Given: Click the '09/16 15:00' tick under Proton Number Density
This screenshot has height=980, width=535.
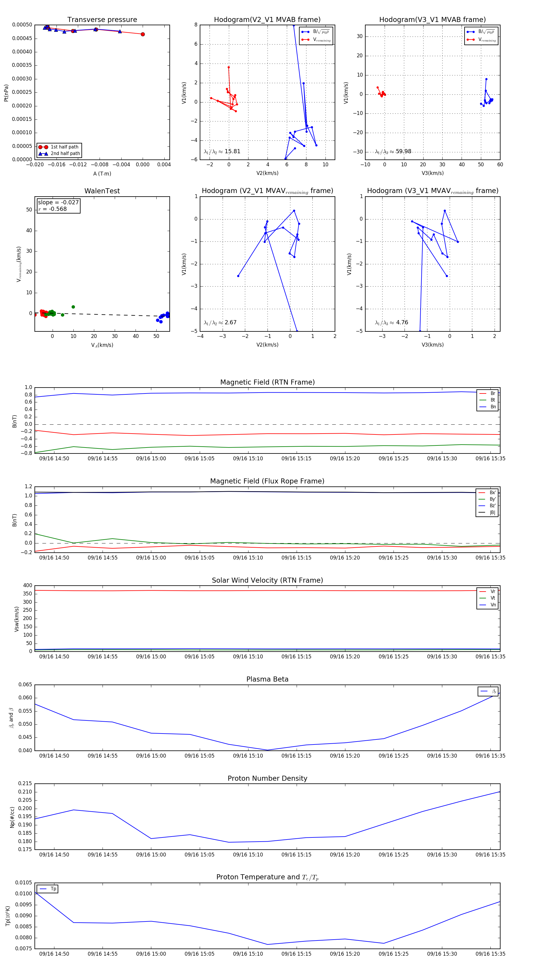Looking at the screenshot, I should click(x=151, y=855).
